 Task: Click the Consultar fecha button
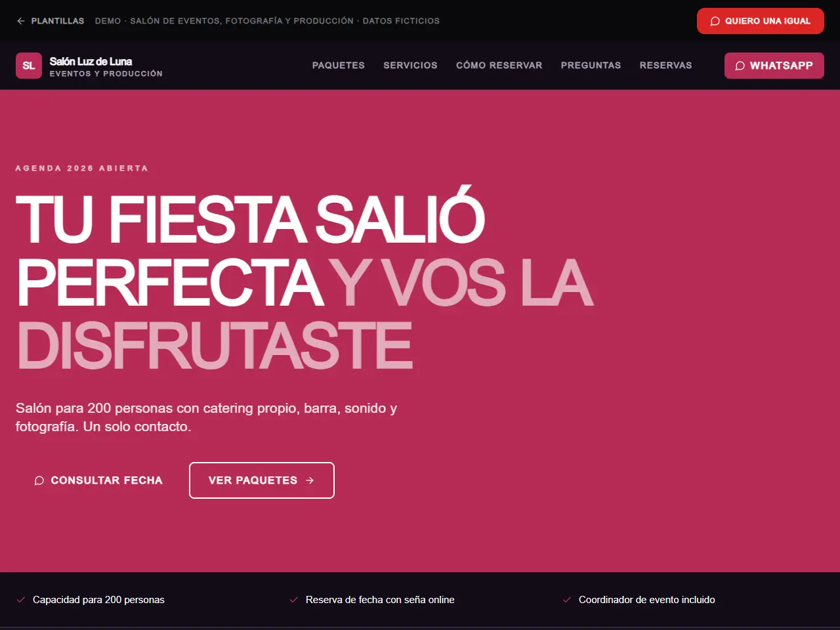tap(98, 480)
